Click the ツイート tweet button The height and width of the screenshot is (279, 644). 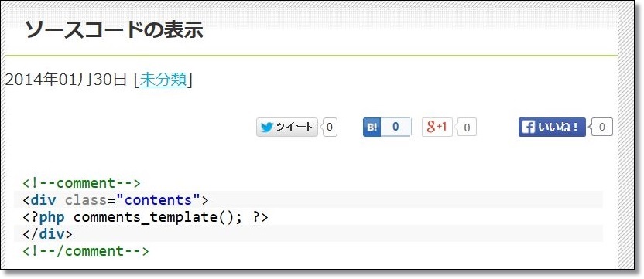[x=287, y=128]
